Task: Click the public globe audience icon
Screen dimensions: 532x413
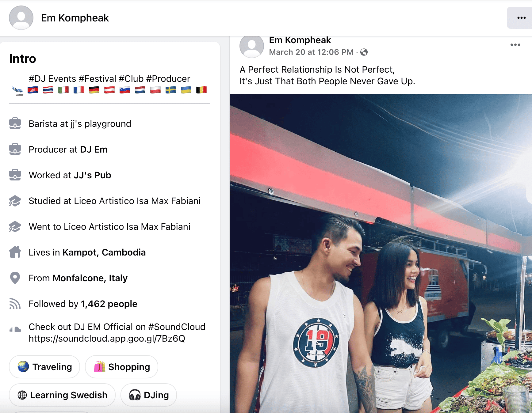Action: pos(364,52)
